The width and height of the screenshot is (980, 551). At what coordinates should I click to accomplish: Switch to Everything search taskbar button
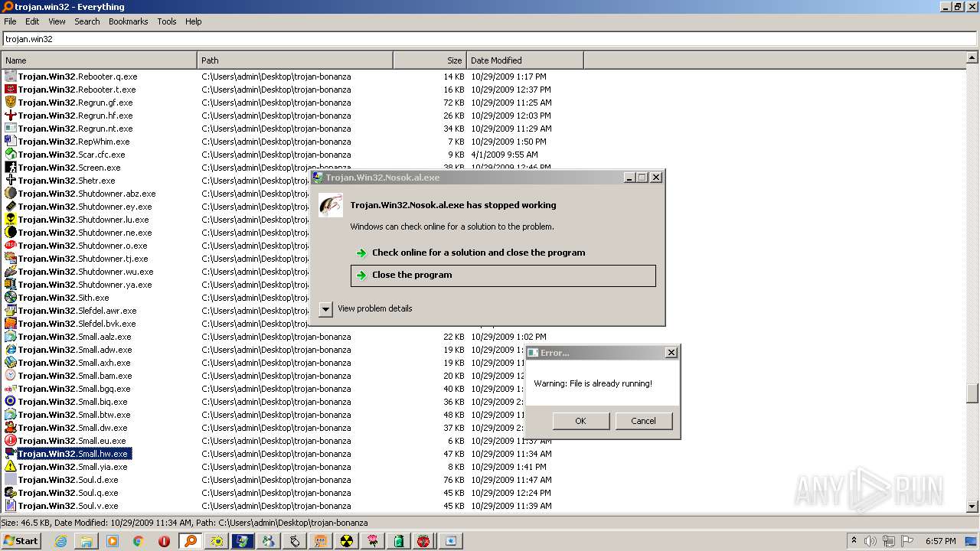(191, 541)
